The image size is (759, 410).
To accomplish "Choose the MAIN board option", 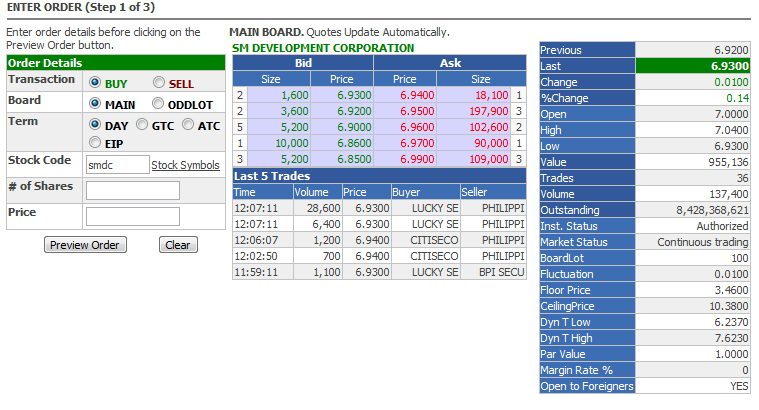I will (x=95, y=104).
